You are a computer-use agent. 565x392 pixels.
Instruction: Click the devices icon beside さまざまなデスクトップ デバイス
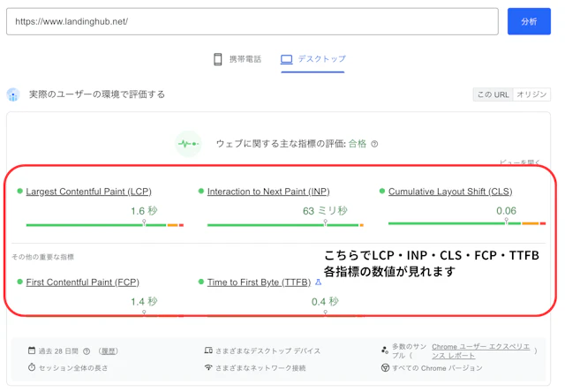click(x=208, y=351)
